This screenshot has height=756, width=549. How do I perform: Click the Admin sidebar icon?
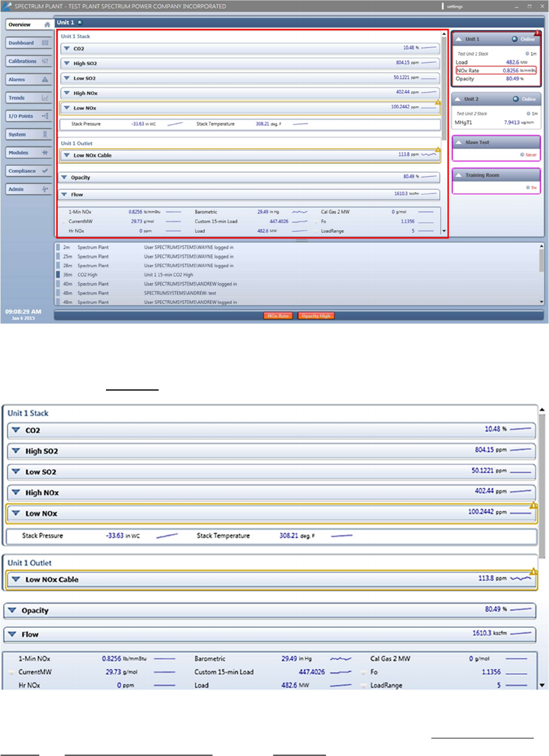[45, 189]
